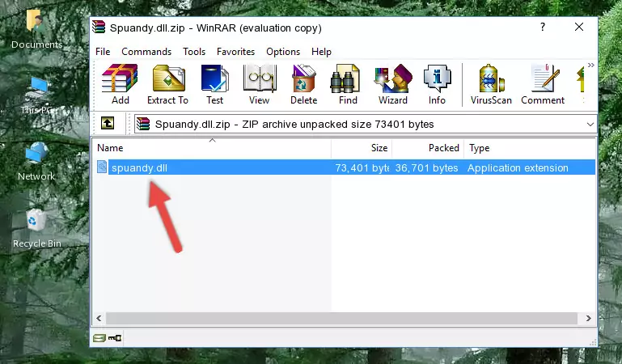Run VirusScan on the archive
This screenshot has width=622, height=364.
[491, 84]
